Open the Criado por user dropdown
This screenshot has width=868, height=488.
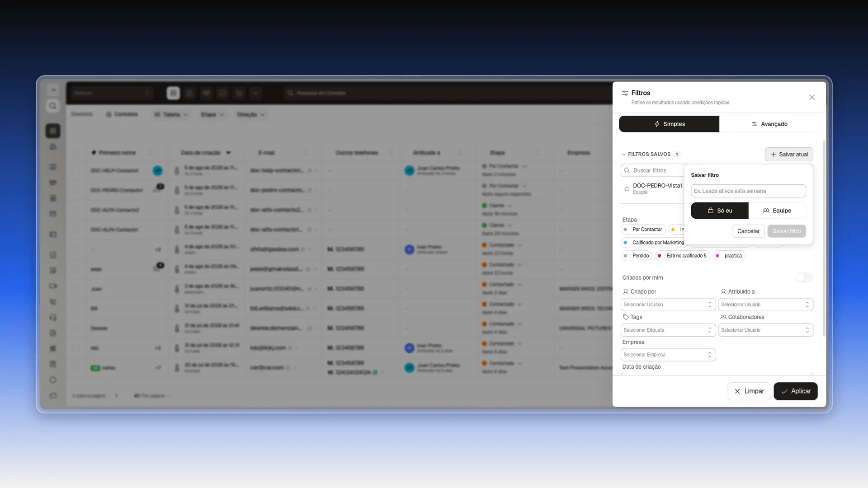(x=668, y=305)
